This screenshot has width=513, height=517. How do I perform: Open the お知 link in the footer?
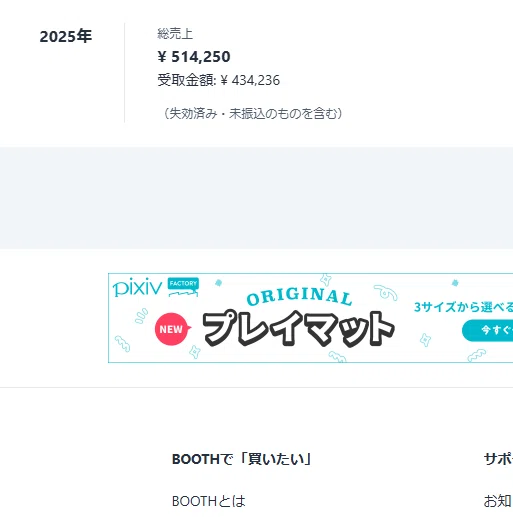(498, 501)
